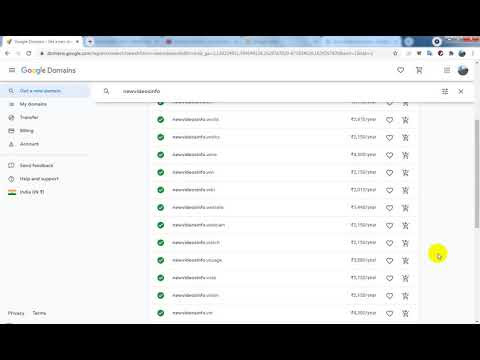Screen dimensions: 480x360
Task: Open the Chrome three-dot menu
Action: click(x=473, y=53)
